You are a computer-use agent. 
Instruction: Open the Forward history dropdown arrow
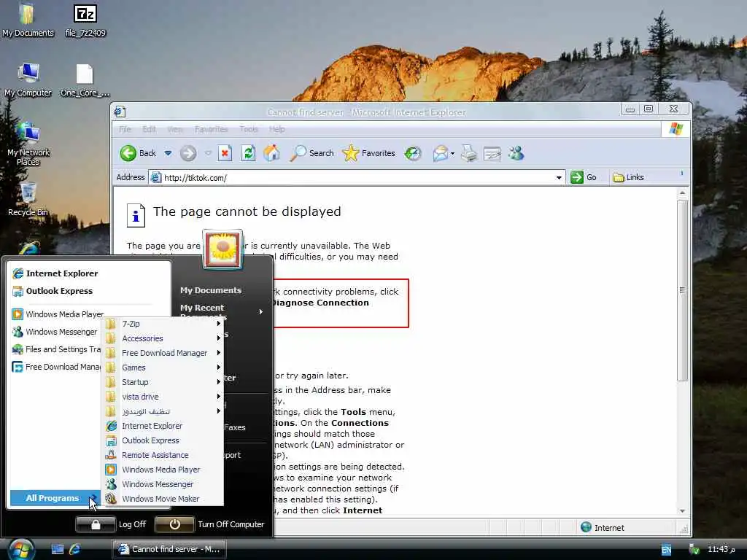click(208, 153)
